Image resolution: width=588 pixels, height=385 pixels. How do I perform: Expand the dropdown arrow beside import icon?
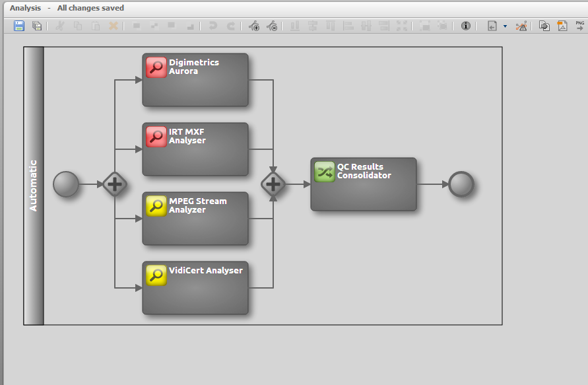(x=505, y=26)
